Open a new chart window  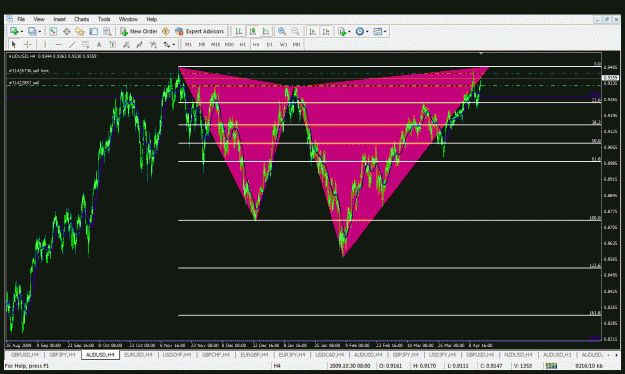click(14, 31)
